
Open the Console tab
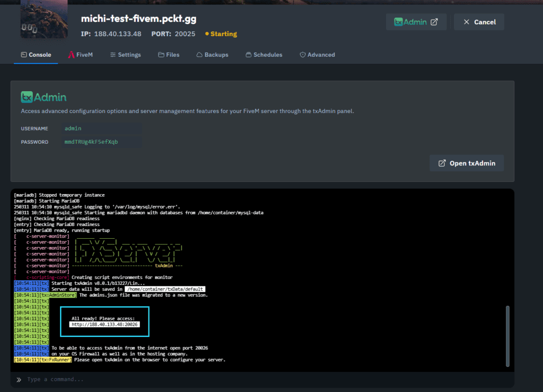point(36,55)
